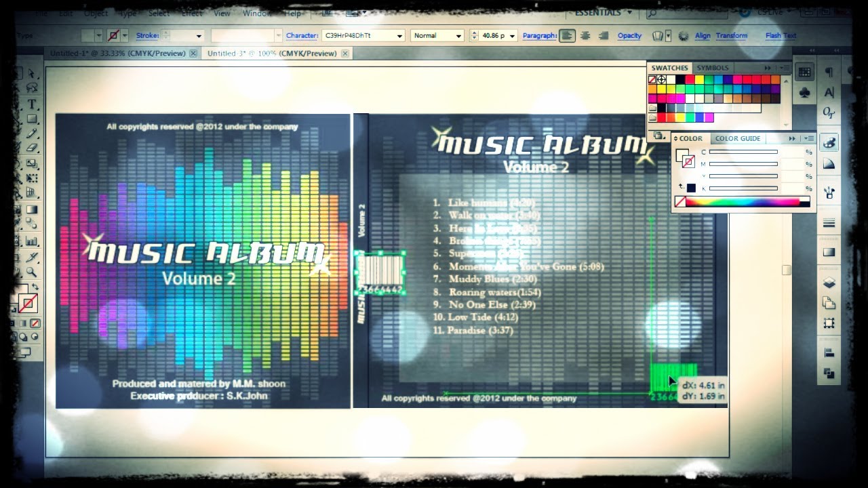Click the Opacity link
The height and width of the screenshot is (488, 868).
(x=629, y=36)
